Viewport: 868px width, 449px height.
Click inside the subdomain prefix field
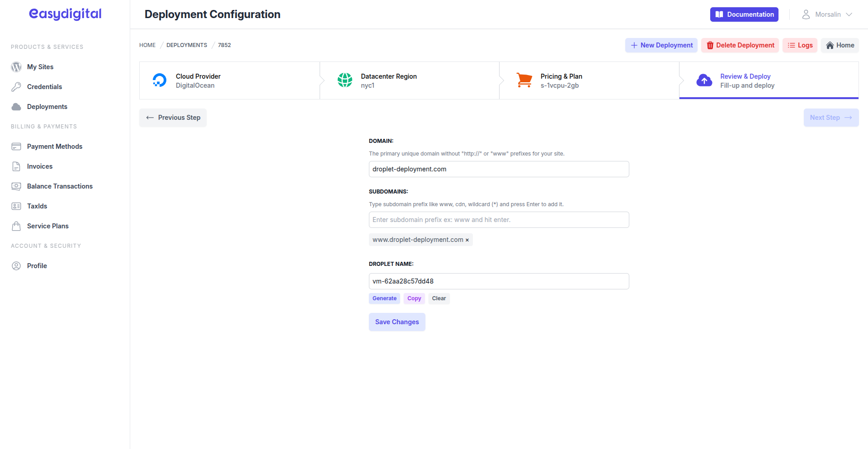[499, 219]
